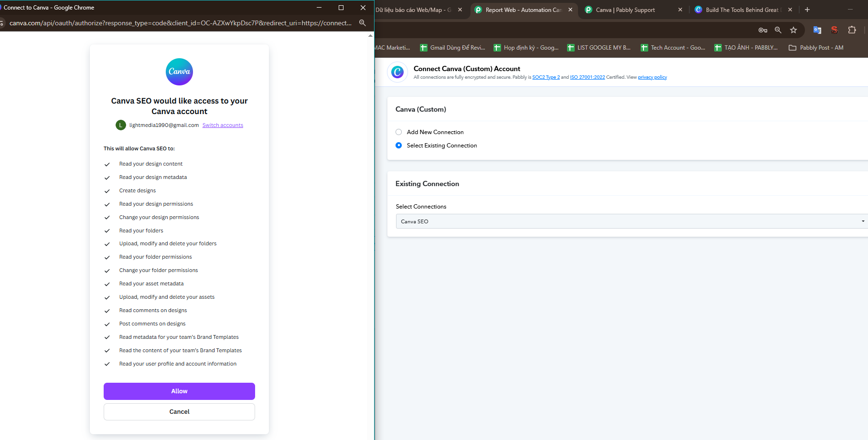
Task: Open the Pabbly Post - AM bookmark folder
Action: (x=816, y=48)
